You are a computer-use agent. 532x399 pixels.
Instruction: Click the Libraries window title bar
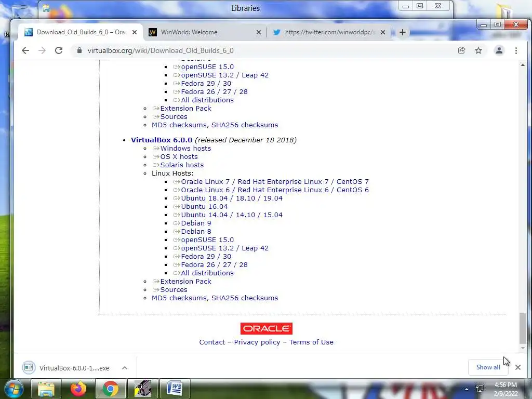click(x=246, y=8)
